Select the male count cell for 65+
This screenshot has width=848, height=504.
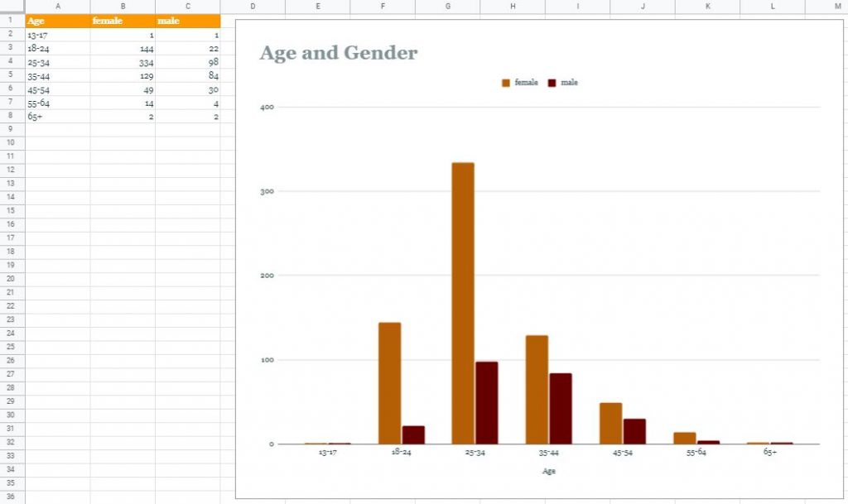point(188,116)
